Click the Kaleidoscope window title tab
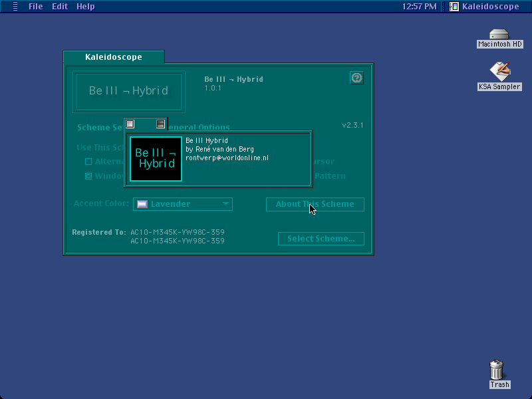 114,57
